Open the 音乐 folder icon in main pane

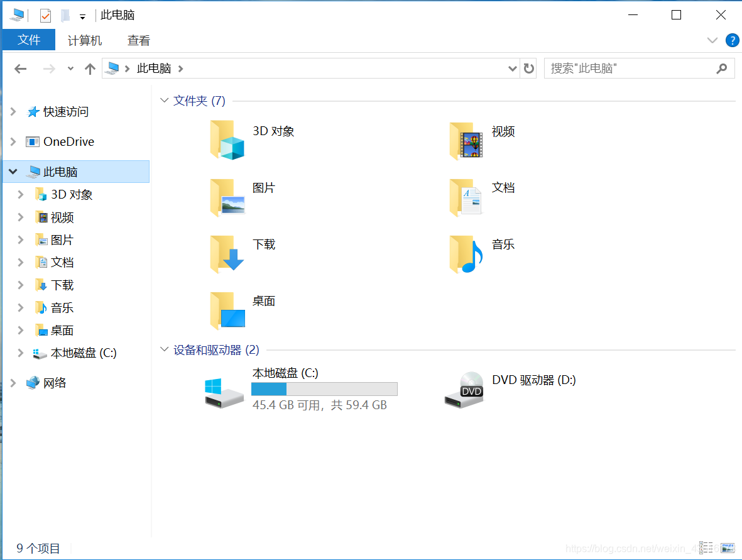pos(466,254)
